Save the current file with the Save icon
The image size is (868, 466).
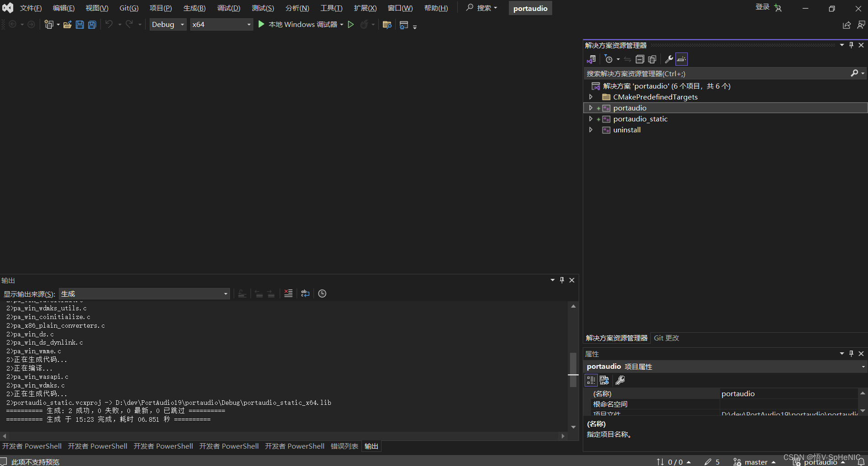coord(80,25)
